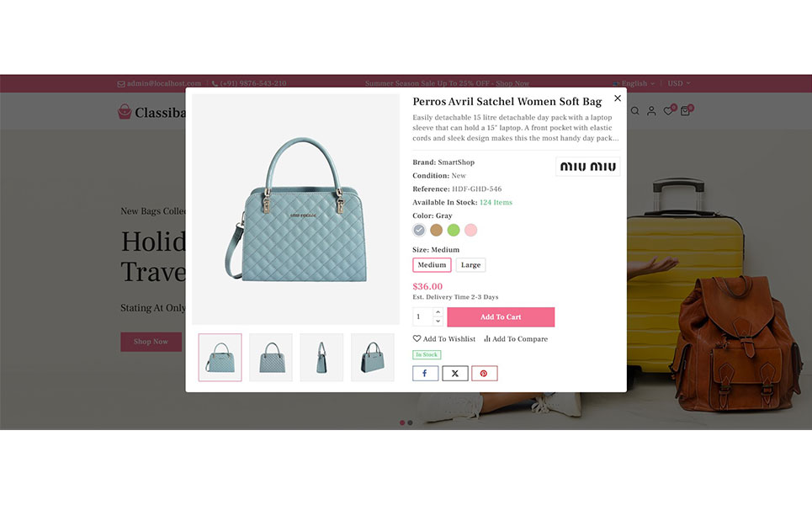812x505 pixels.
Task: Choose the pink color swatch
Action: (470, 230)
